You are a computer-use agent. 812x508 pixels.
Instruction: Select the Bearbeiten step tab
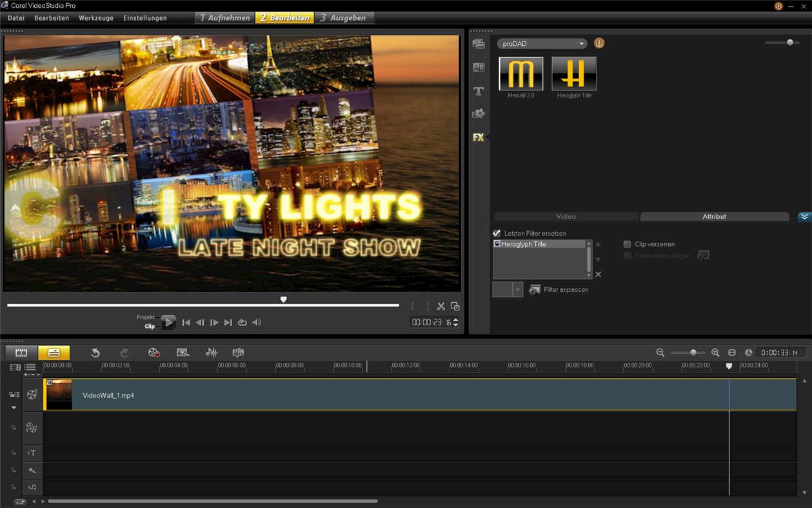pos(284,18)
